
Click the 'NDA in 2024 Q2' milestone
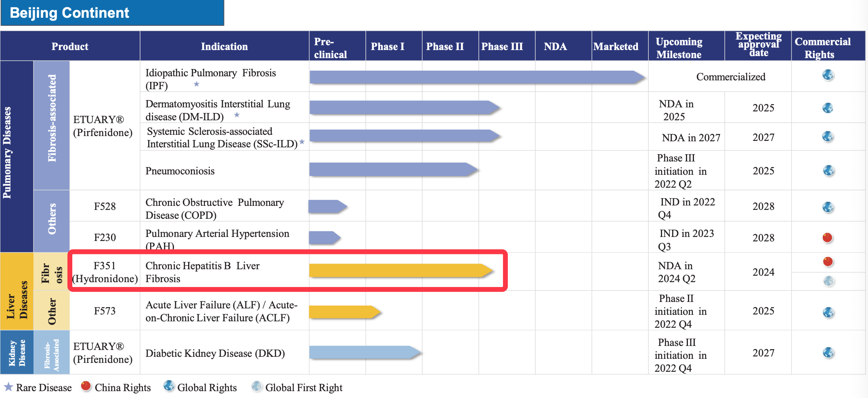(x=677, y=272)
